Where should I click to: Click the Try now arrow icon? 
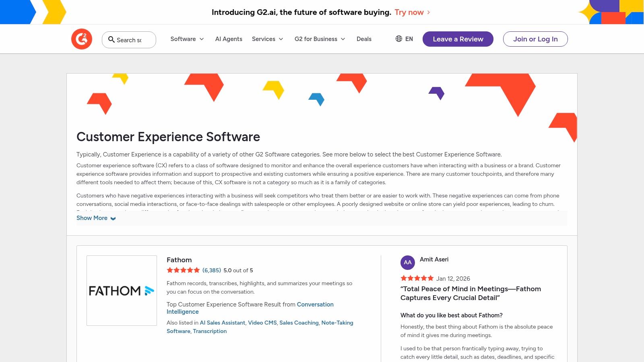click(x=429, y=12)
